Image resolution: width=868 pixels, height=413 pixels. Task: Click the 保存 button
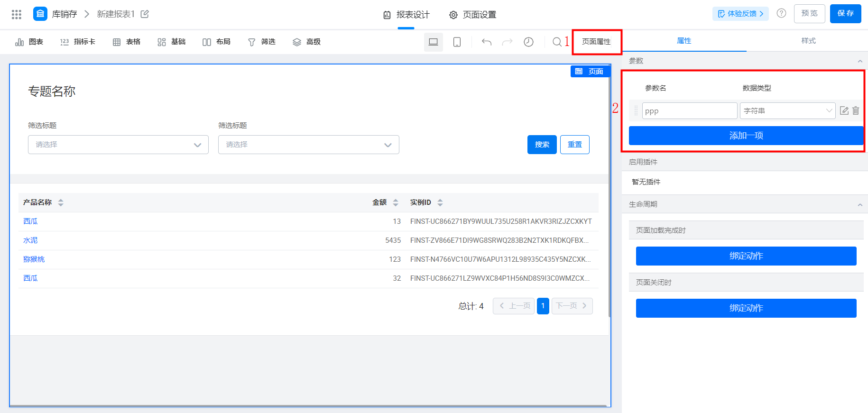click(845, 13)
